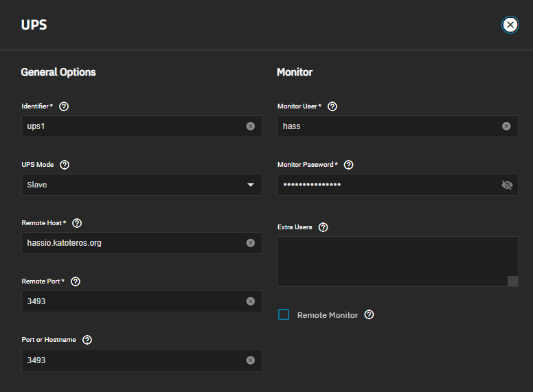
Task: Enable the Remote Monitor checkbox
Action: (284, 314)
